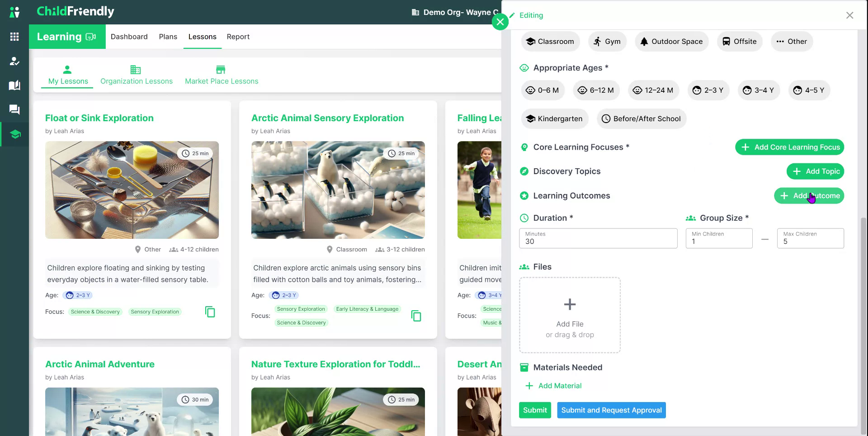
Task: Toggle the Gym location chip
Action: (x=607, y=42)
